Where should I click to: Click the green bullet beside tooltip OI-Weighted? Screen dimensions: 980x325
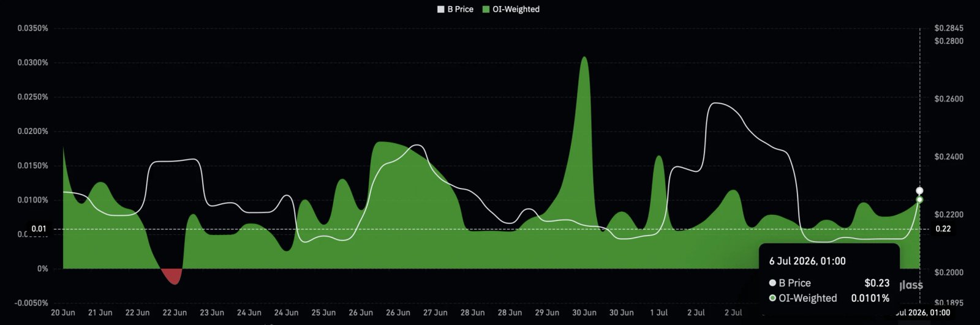[773, 298]
